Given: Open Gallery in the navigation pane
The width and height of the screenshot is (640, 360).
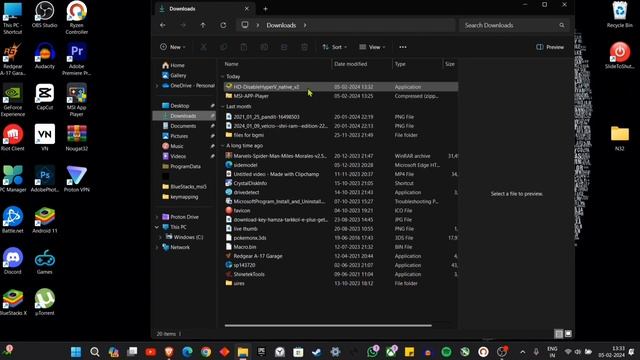Looking at the screenshot, I should pos(178,76).
